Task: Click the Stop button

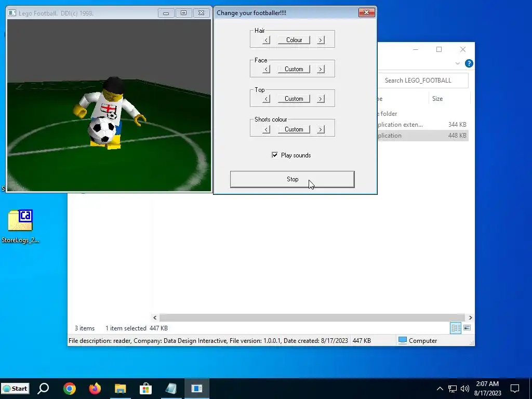Action: [x=292, y=179]
